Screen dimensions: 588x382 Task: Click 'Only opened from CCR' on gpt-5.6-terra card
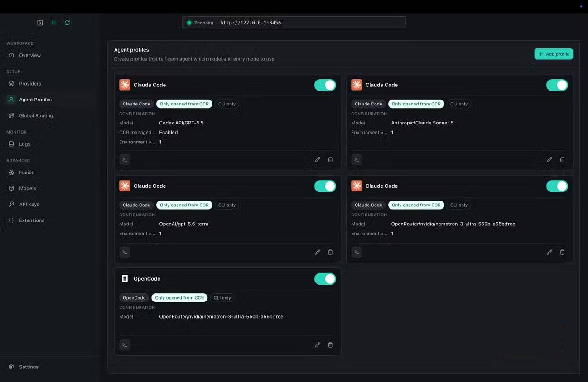click(184, 205)
